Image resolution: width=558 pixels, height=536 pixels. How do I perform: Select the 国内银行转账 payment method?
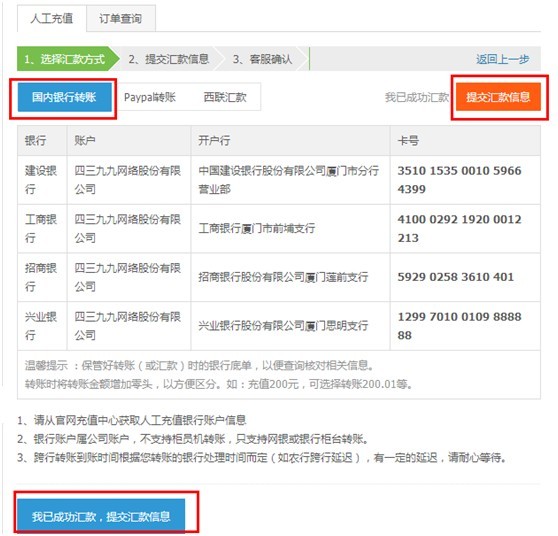(x=64, y=97)
